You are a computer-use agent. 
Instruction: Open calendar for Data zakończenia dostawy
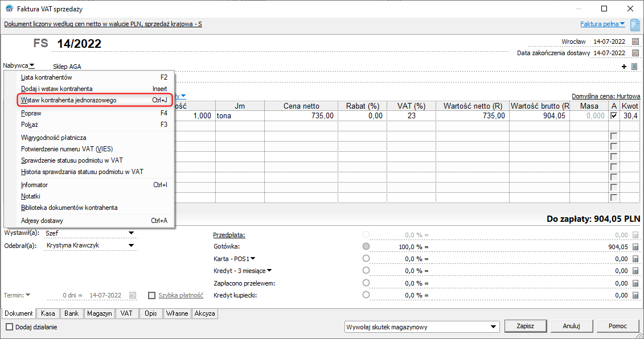pos(635,53)
